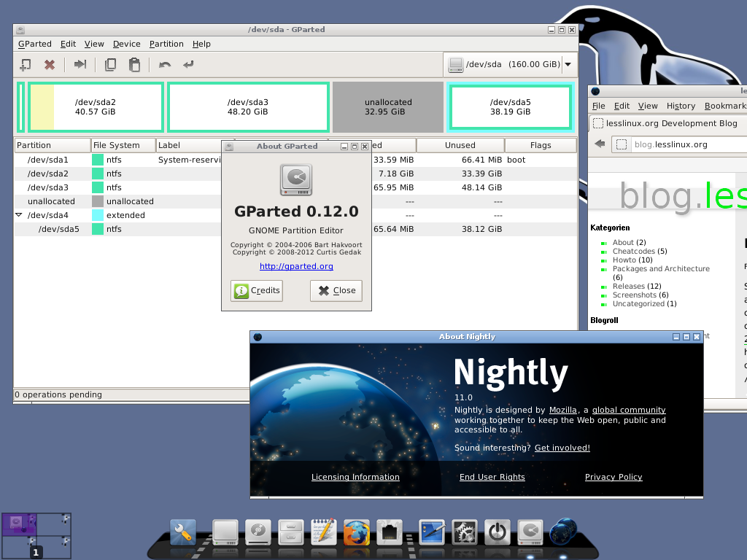
Task: Open the http://gparted.org link
Action: (296, 266)
